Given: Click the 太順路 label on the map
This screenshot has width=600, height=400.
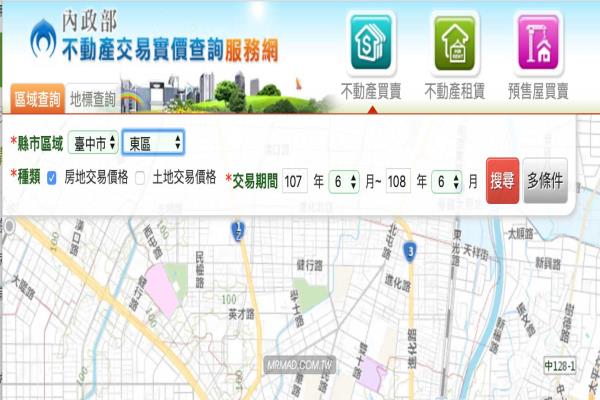Looking at the screenshot, I should click(520, 233).
